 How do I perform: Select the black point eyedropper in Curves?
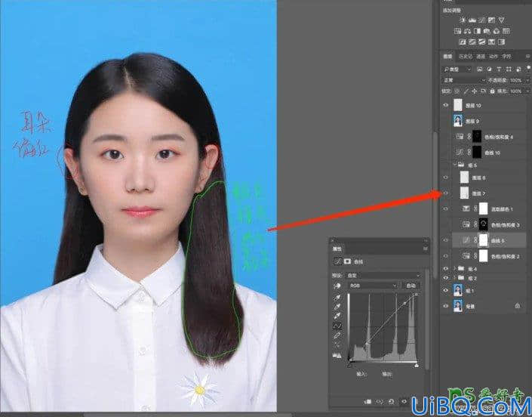tap(337, 298)
